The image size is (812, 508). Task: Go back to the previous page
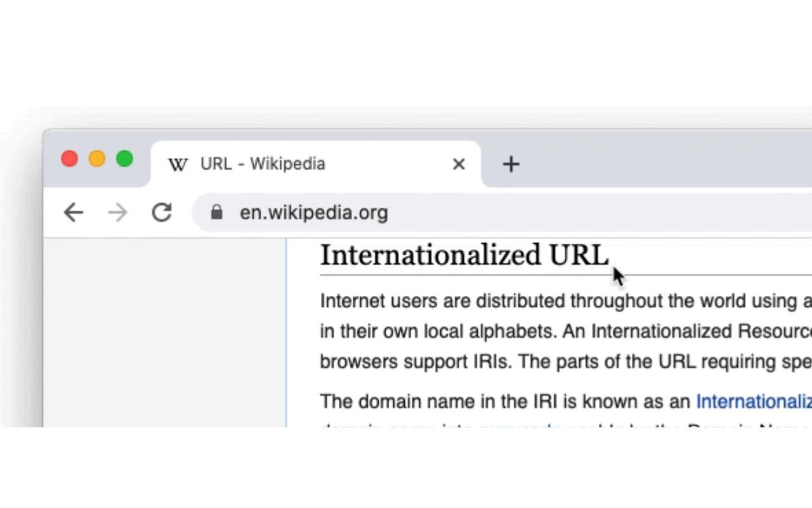pos(73,212)
